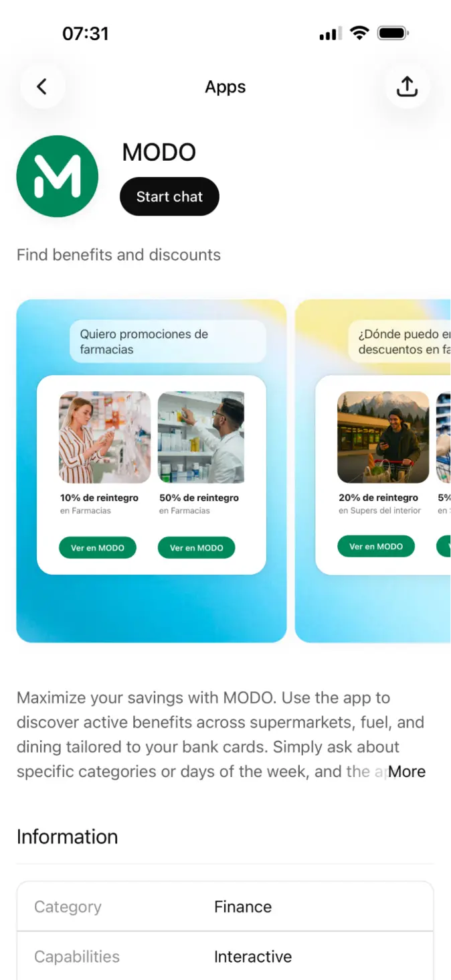Tap the cellular signal bars icon
The image size is (451, 980).
tap(331, 33)
